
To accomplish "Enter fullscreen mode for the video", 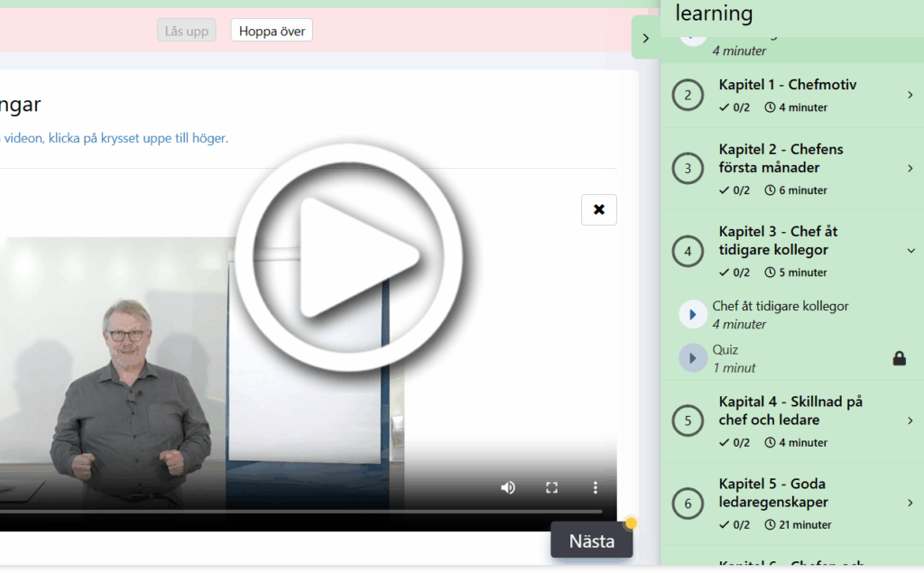I will [551, 487].
